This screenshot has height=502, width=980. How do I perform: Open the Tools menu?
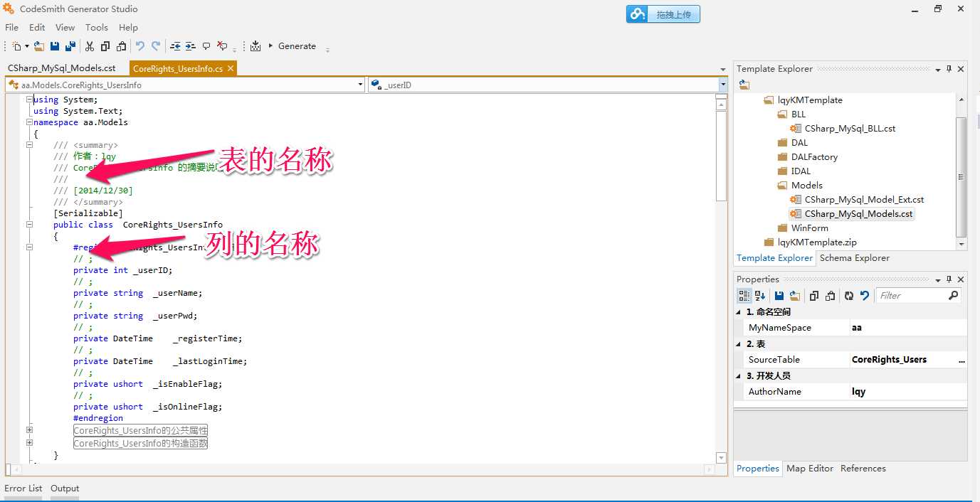97,27
